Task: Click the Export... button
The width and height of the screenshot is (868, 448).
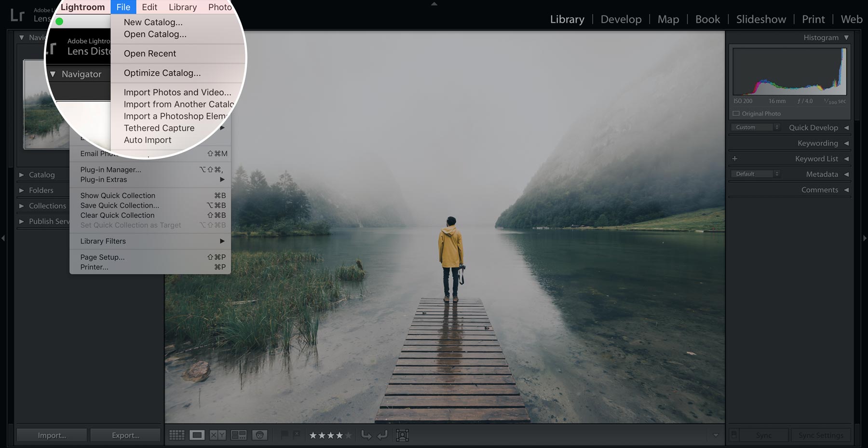Action: pos(125,435)
